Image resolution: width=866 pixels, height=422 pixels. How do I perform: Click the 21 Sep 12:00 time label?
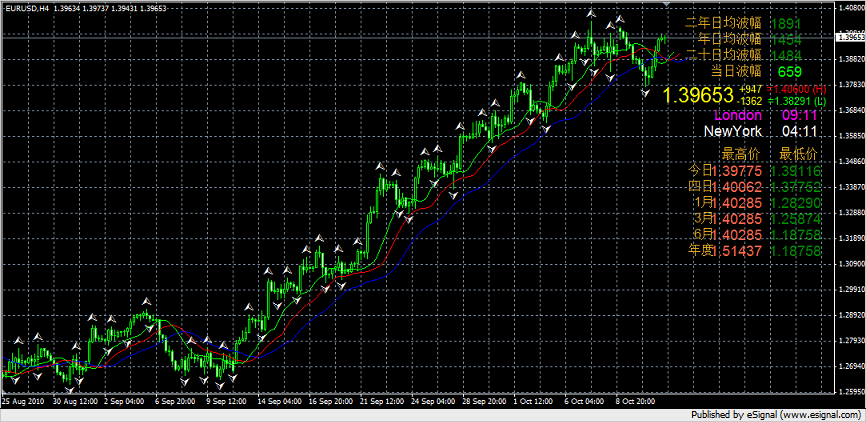click(x=383, y=402)
